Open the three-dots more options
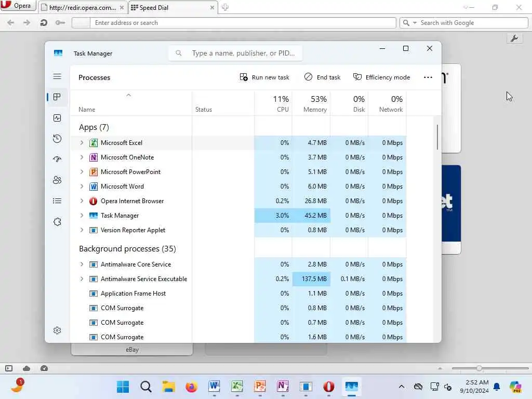 (x=428, y=77)
